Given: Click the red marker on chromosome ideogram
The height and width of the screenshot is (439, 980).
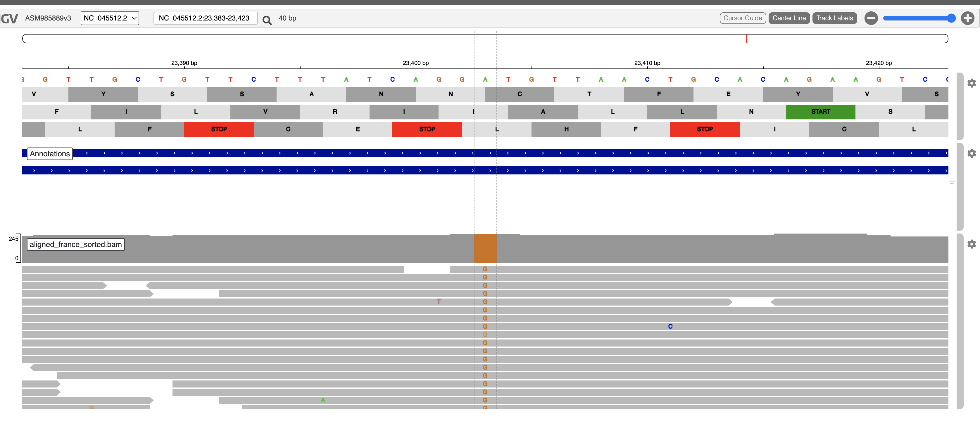Looking at the screenshot, I should (x=746, y=38).
